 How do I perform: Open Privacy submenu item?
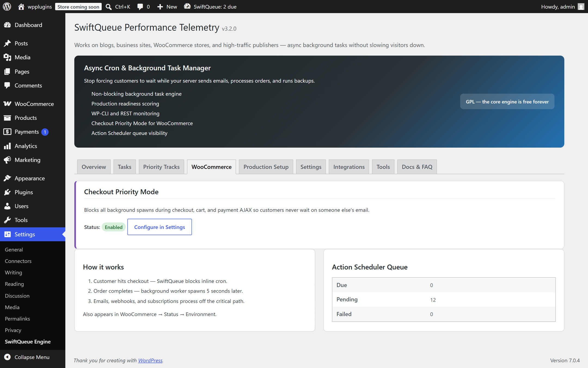(x=13, y=330)
